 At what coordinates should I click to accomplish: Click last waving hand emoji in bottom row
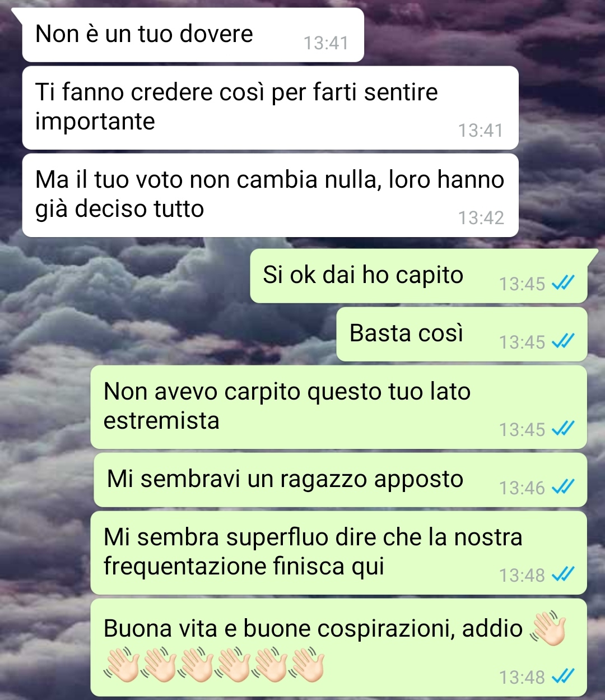tap(306, 664)
